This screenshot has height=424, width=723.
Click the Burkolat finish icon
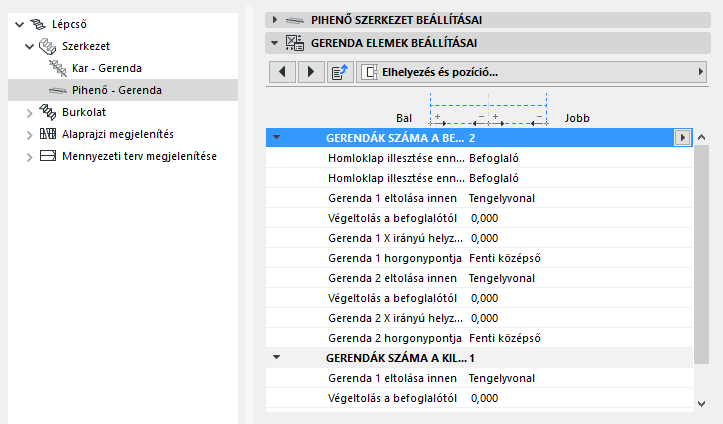click(47, 112)
